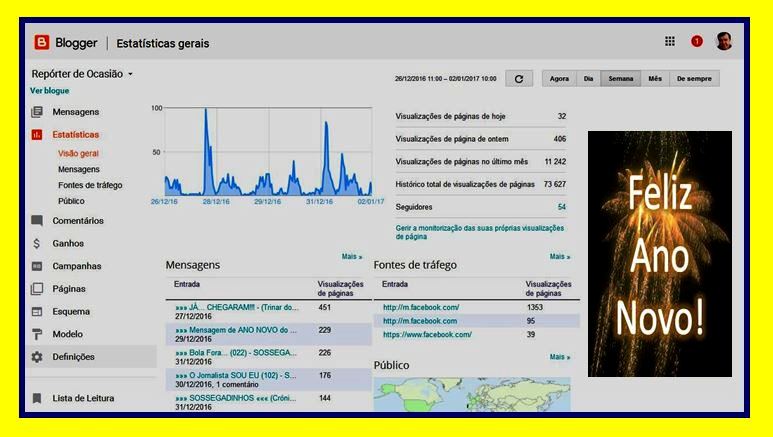Click the Comentários speech bubble icon
This screenshot has width=773, height=437.
(37, 220)
